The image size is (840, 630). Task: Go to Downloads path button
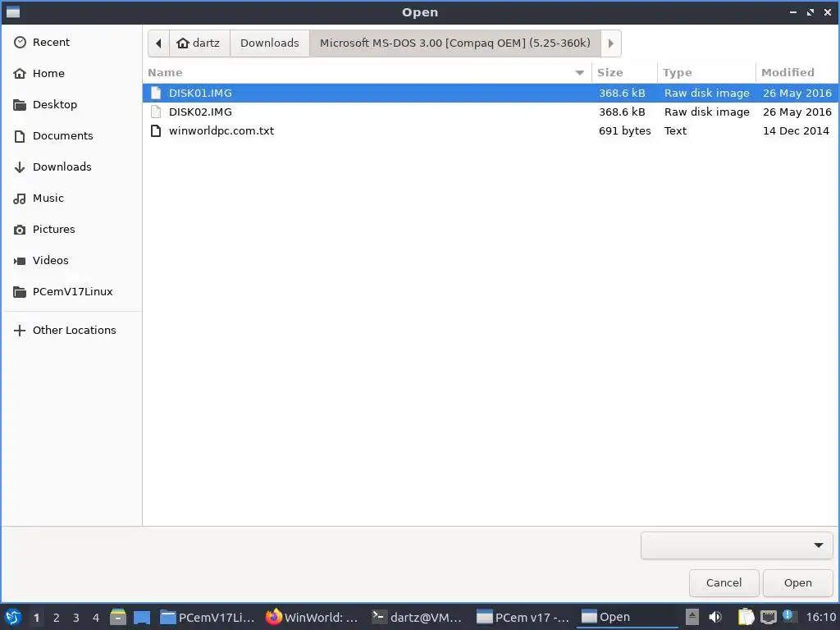(x=269, y=43)
